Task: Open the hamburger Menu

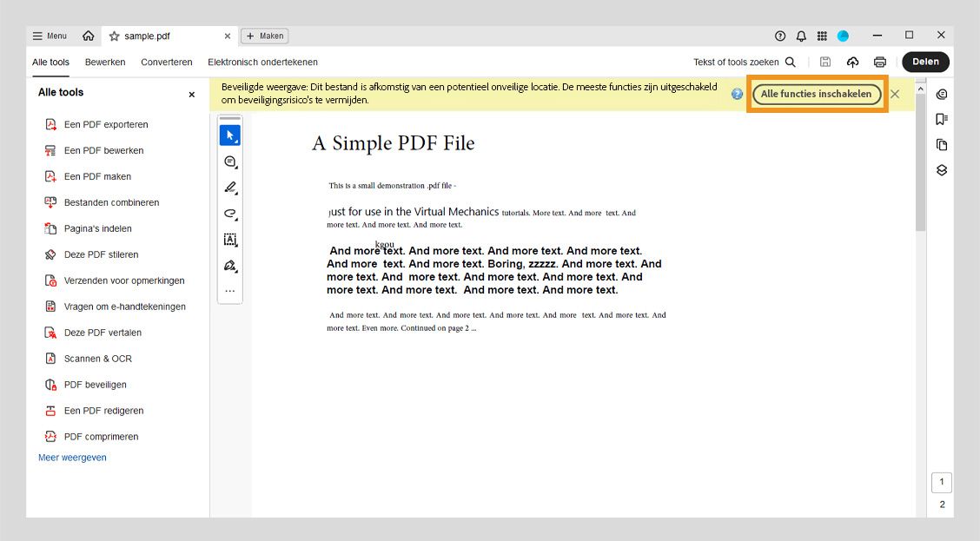Action: click(50, 36)
